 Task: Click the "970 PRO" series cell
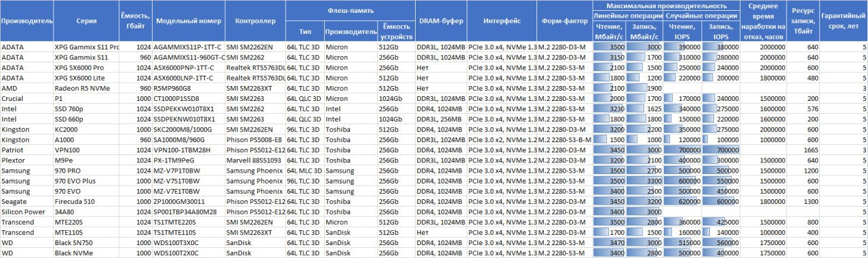[x=86, y=171]
